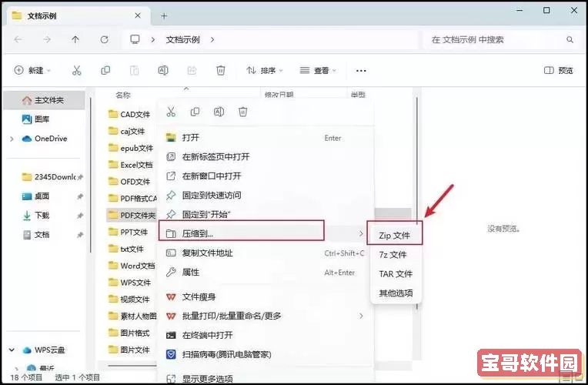Screen dimensions: 588x385
Task: Click Delete icon in context menu
Action: [243, 112]
